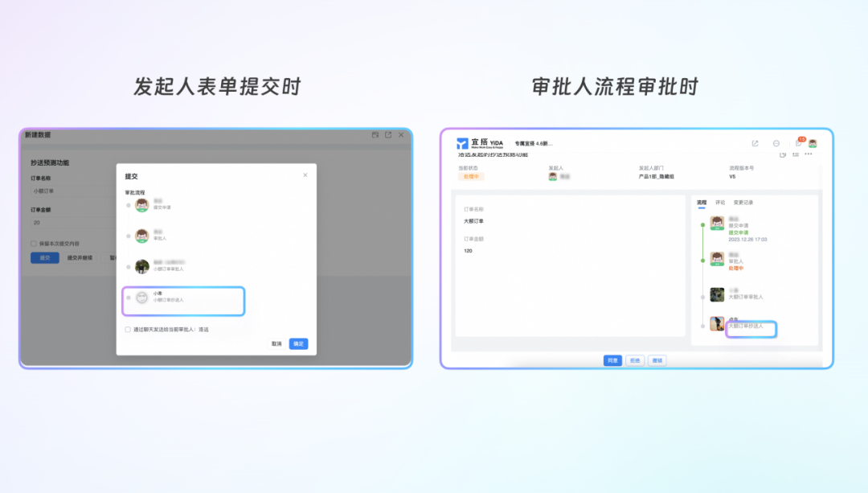Click the 小额订单审批人 label in dialog
Screen dimensions: 868x493
(168, 269)
